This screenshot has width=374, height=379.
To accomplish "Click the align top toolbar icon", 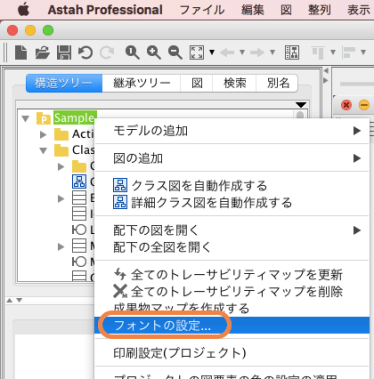I will (318, 53).
